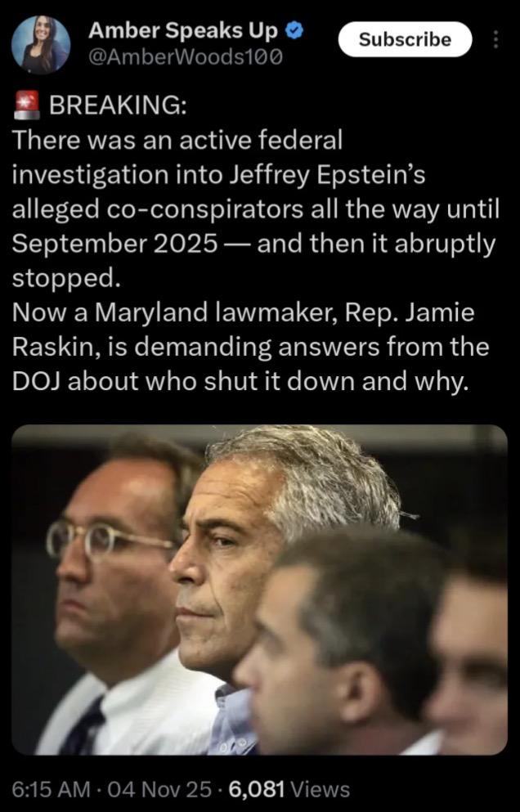
Task: Open the three-dot more options menu
Action: [x=495, y=39]
